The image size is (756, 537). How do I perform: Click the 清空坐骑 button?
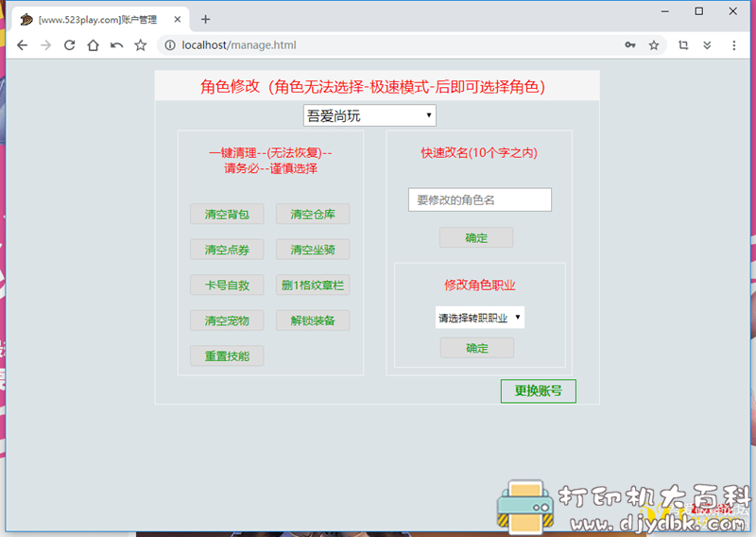[313, 250]
